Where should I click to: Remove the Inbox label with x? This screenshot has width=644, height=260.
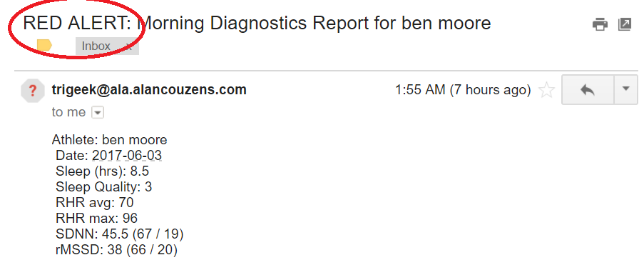[128, 46]
